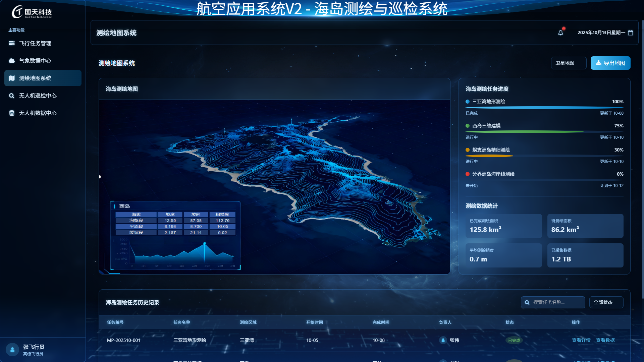The image size is (644, 362).
Task: Open 气象数据中心 menu item
Action: coord(35,61)
